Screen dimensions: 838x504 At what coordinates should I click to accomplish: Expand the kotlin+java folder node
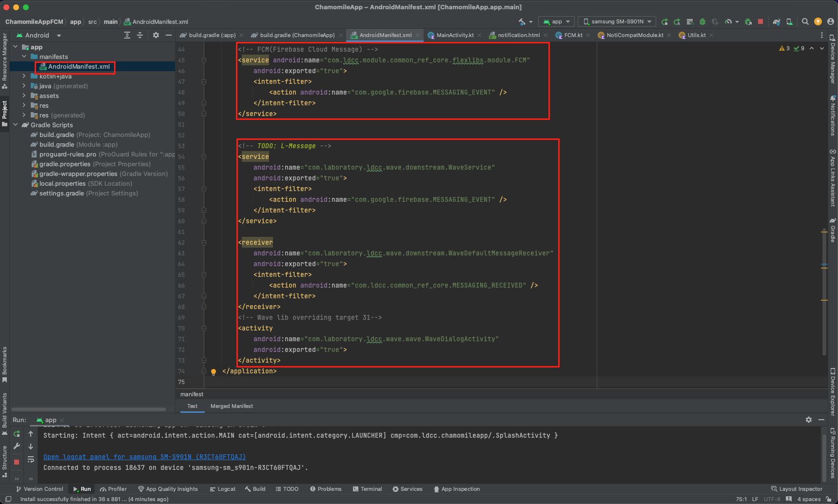[24, 76]
